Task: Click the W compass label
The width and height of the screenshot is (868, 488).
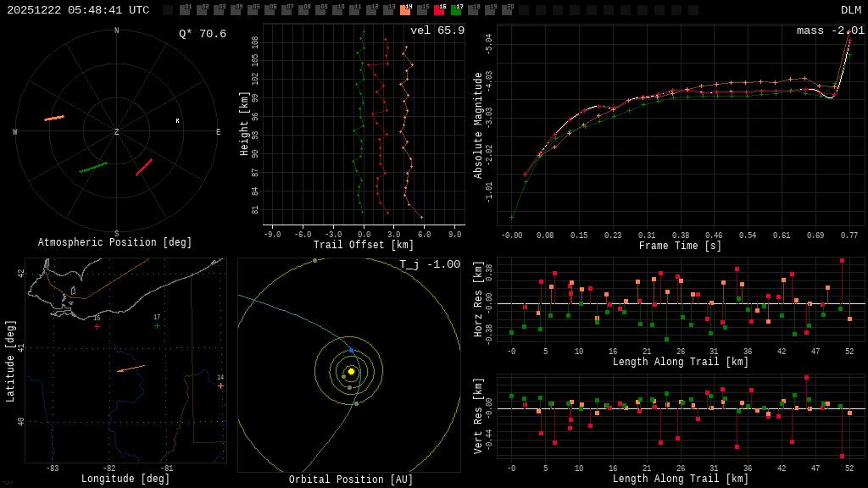Action: pos(15,131)
